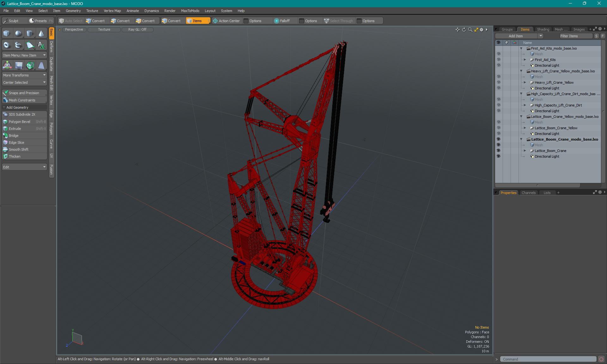The image size is (607, 364).
Task: Open the Geometry menu
Action: 73,11
